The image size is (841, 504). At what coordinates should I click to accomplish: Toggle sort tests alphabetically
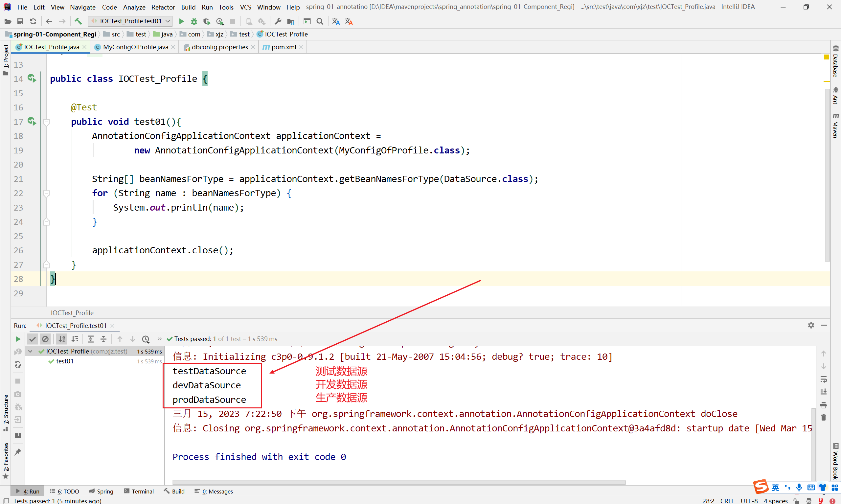coord(61,339)
